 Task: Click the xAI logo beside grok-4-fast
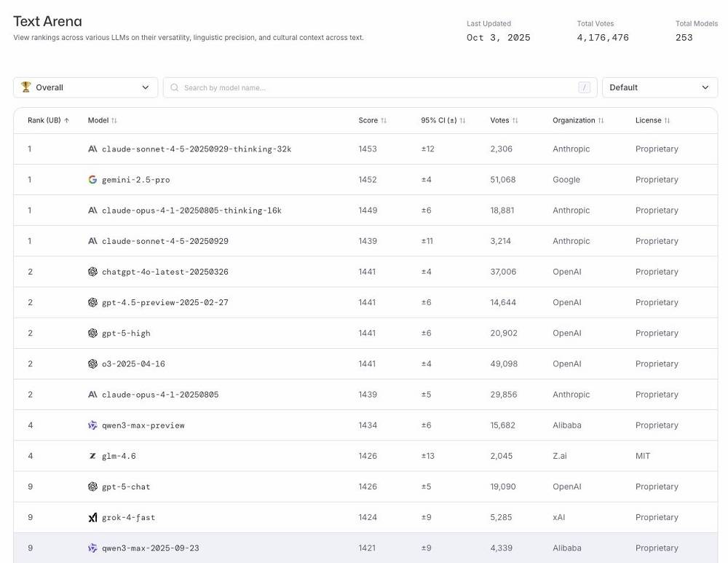pos(92,518)
